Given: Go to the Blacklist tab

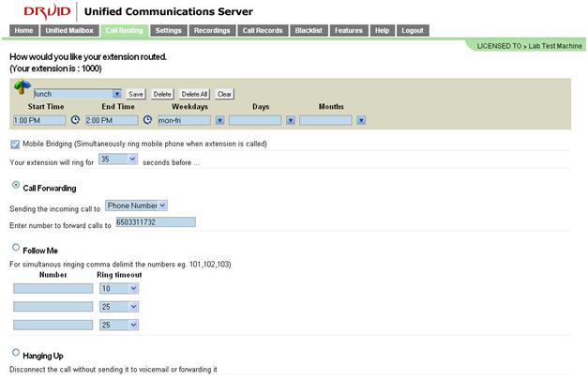Looking at the screenshot, I should coord(309,30).
